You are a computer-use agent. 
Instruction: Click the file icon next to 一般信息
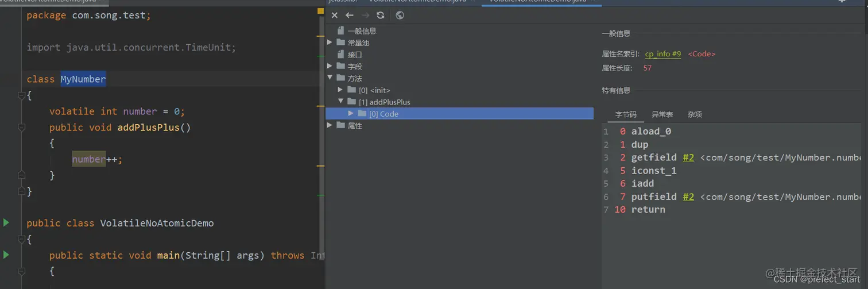(x=341, y=30)
